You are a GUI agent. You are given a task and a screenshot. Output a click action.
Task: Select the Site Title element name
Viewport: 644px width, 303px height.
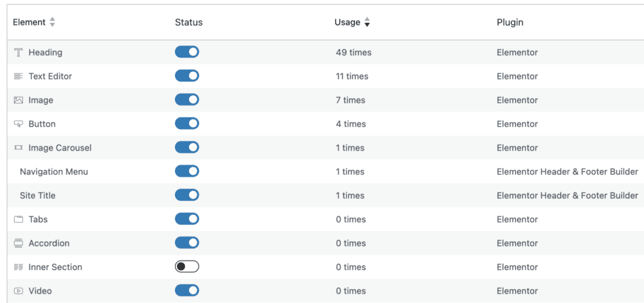coord(38,196)
